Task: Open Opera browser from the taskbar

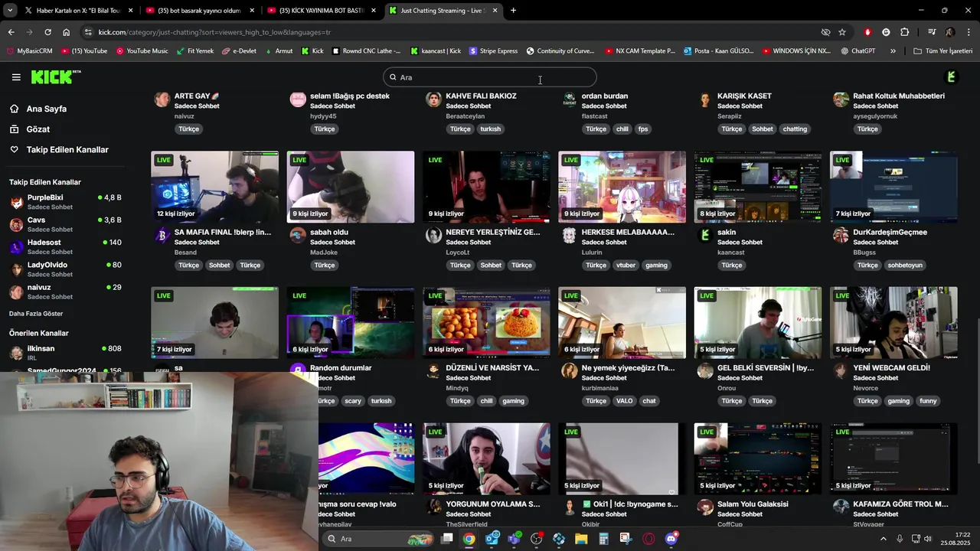Action: (649, 539)
